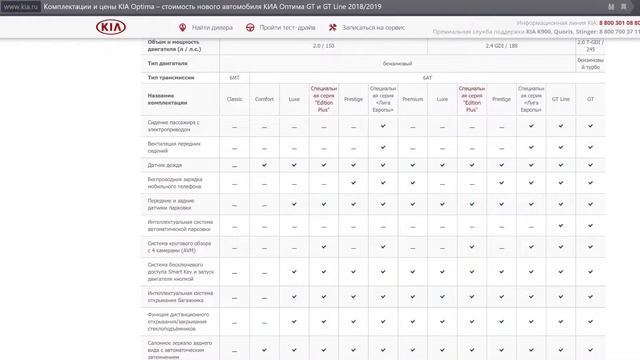
Task: Click the Система кругового обзора (AVM) label
Action: point(179,247)
